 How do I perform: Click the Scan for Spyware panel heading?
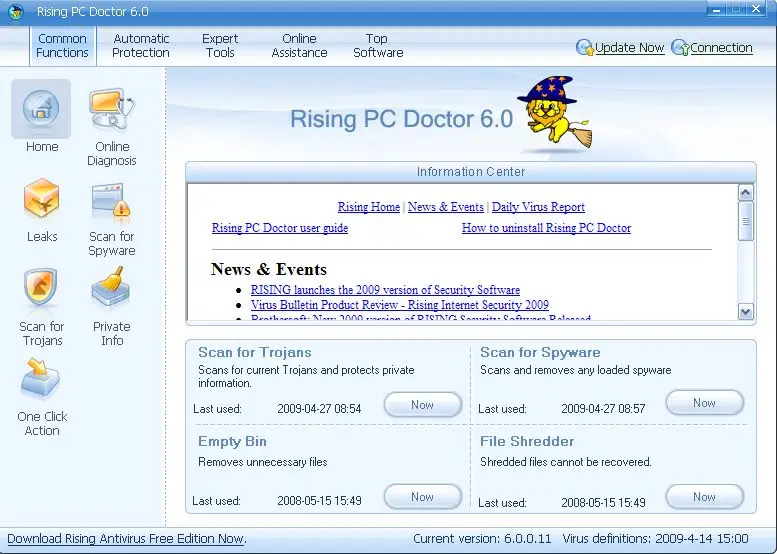pyautogui.click(x=540, y=352)
